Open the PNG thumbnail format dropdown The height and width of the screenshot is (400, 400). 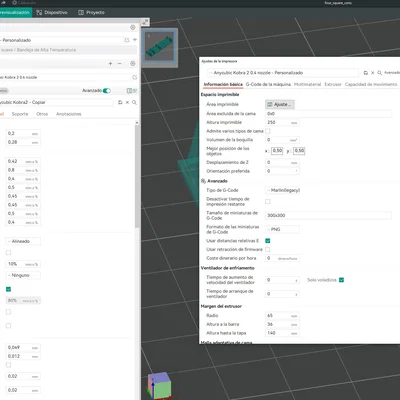tap(282, 229)
